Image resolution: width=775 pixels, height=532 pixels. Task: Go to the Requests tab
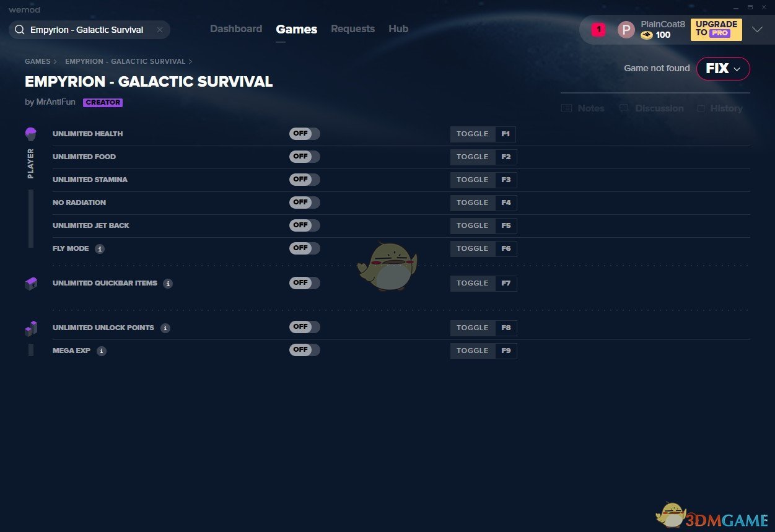tap(352, 29)
